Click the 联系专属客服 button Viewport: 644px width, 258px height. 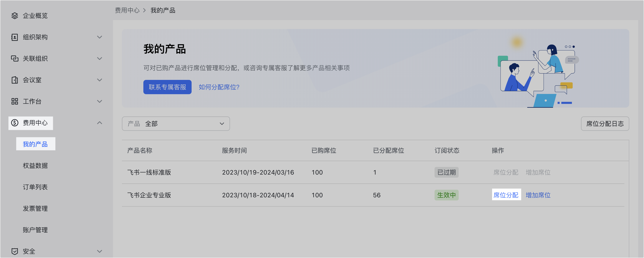pos(167,87)
